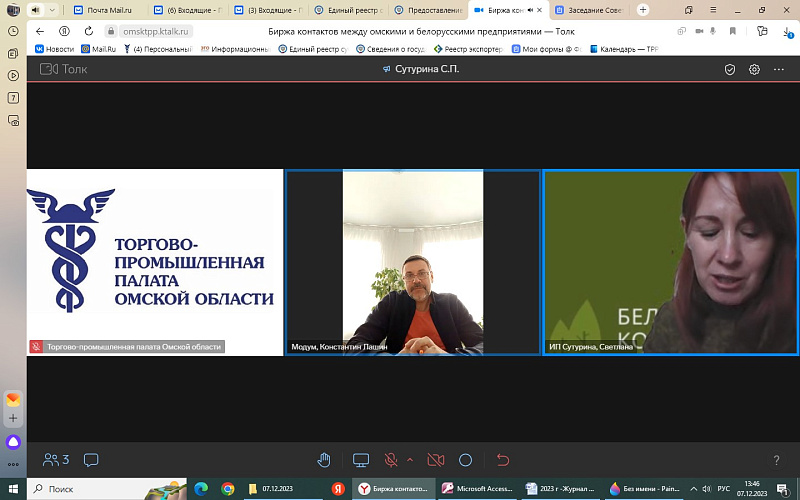
Task: Open the Новости bookmark
Action: [x=55, y=49]
